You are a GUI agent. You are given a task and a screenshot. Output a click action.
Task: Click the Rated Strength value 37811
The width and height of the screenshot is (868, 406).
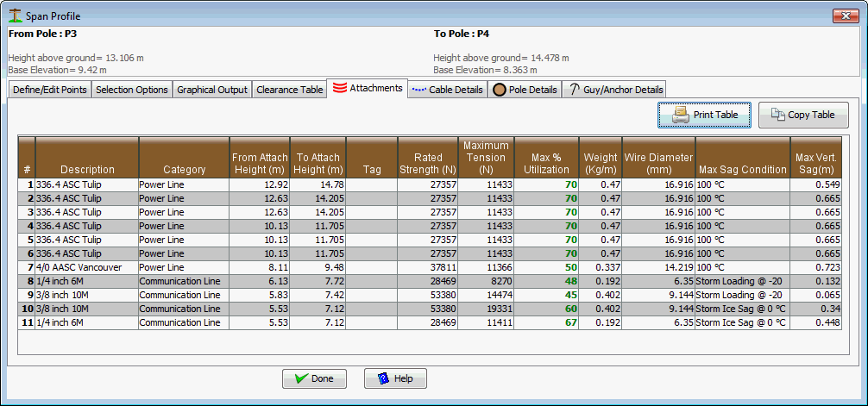(428, 268)
